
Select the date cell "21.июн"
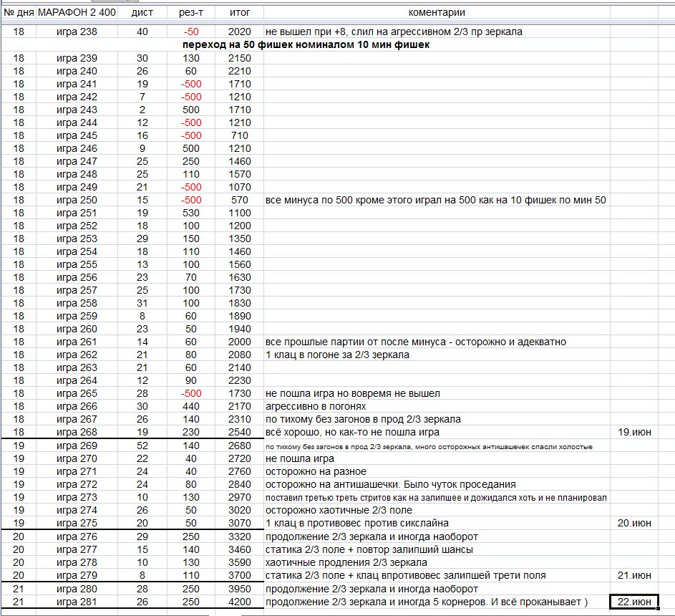pyautogui.click(x=633, y=575)
